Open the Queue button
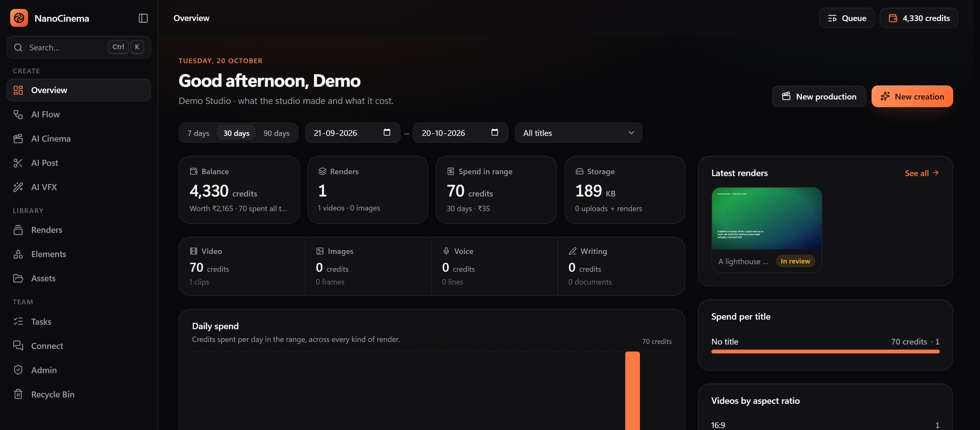This screenshot has height=430, width=980. [847, 18]
